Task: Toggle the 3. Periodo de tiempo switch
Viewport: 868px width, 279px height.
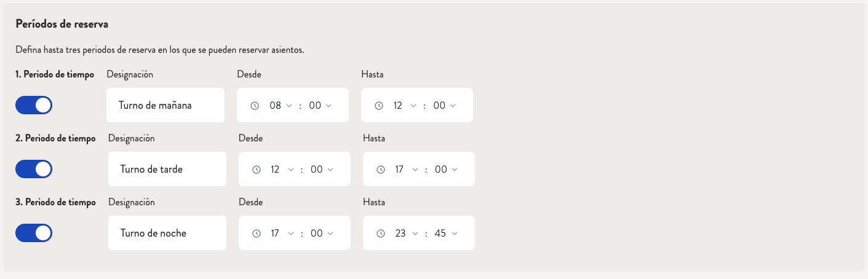Action: [x=34, y=233]
